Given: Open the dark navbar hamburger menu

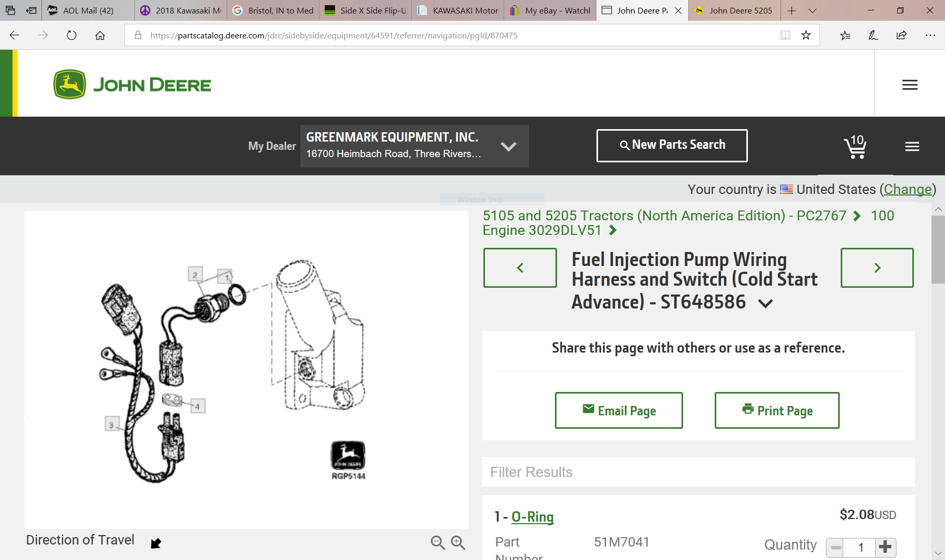Looking at the screenshot, I should [x=912, y=147].
